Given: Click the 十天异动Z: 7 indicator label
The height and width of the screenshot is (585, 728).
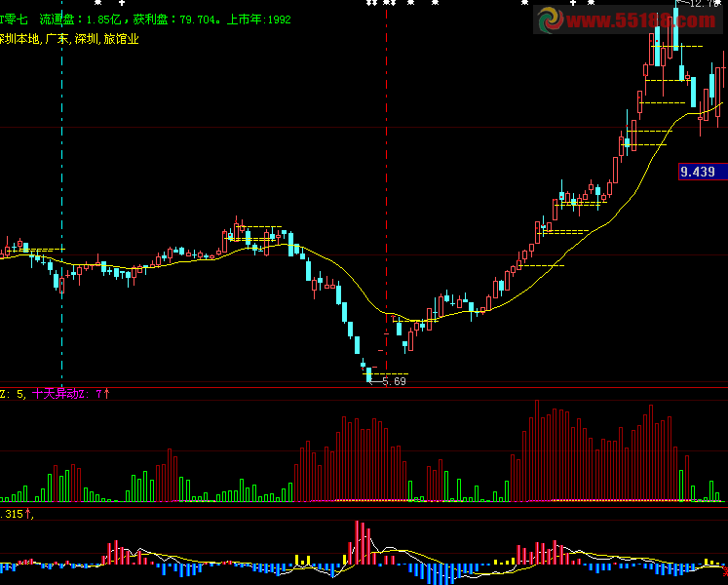Looking at the screenshot, I should [67, 394].
